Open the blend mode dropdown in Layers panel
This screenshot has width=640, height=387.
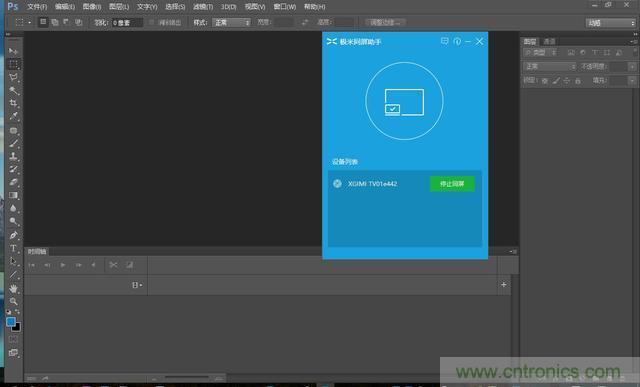tap(550, 67)
